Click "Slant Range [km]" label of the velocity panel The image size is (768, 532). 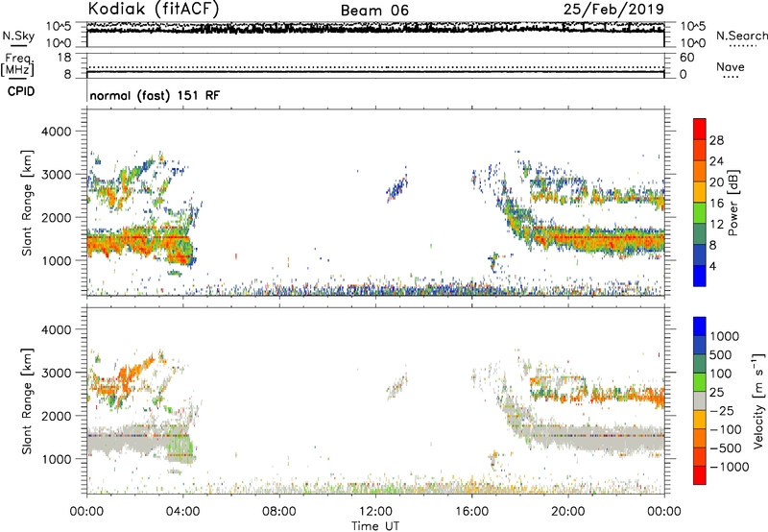[x=27, y=401]
